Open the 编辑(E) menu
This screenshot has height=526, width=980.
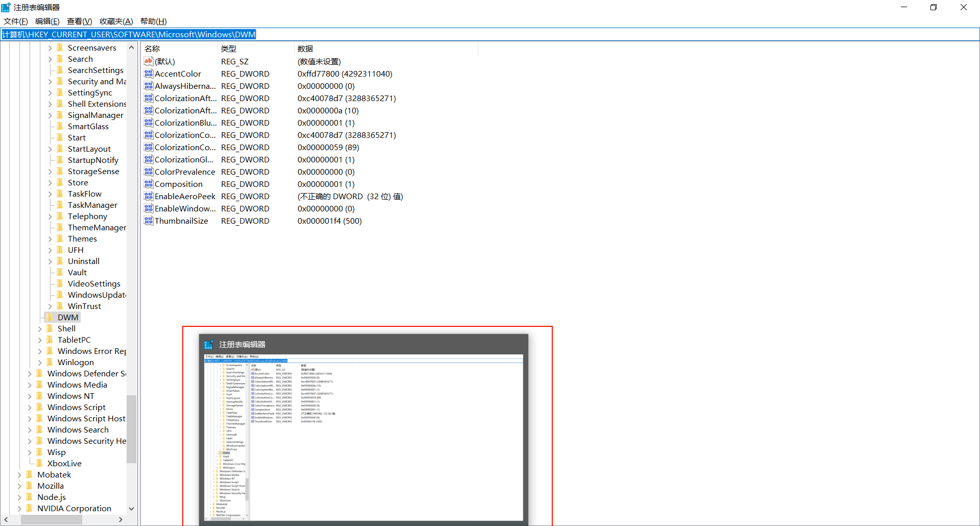tap(47, 21)
